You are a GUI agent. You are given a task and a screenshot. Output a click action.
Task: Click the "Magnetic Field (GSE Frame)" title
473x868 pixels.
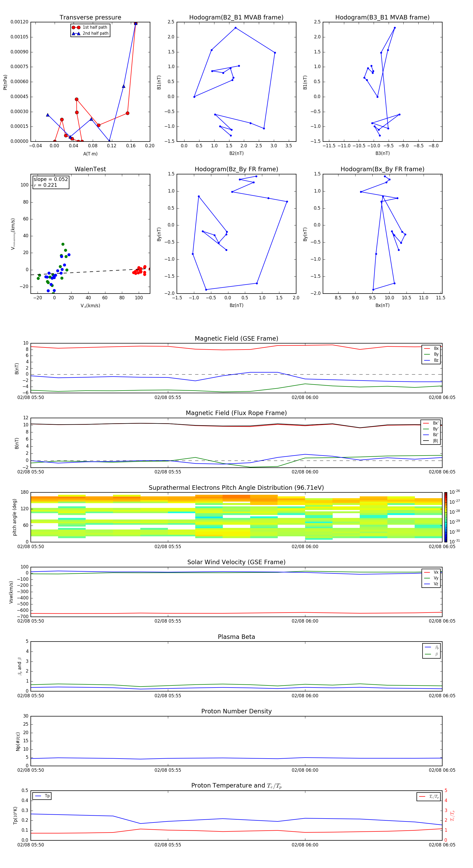[x=236, y=339]
